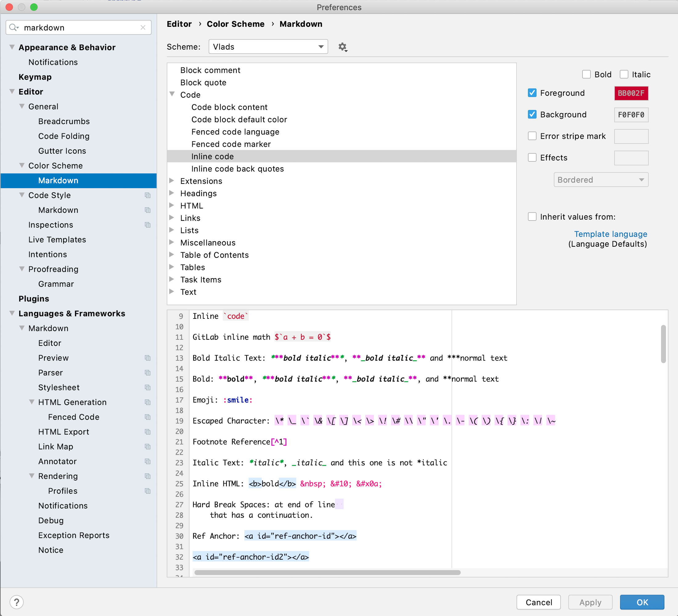The width and height of the screenshot is (678, 616).
Task: Open Live Templates settings page
Action: [x=57, y=240]
